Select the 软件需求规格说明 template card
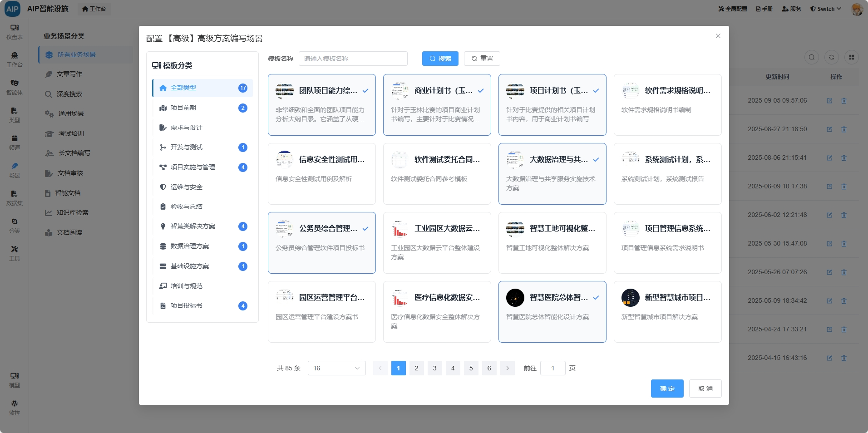 [x=667, y=105]
